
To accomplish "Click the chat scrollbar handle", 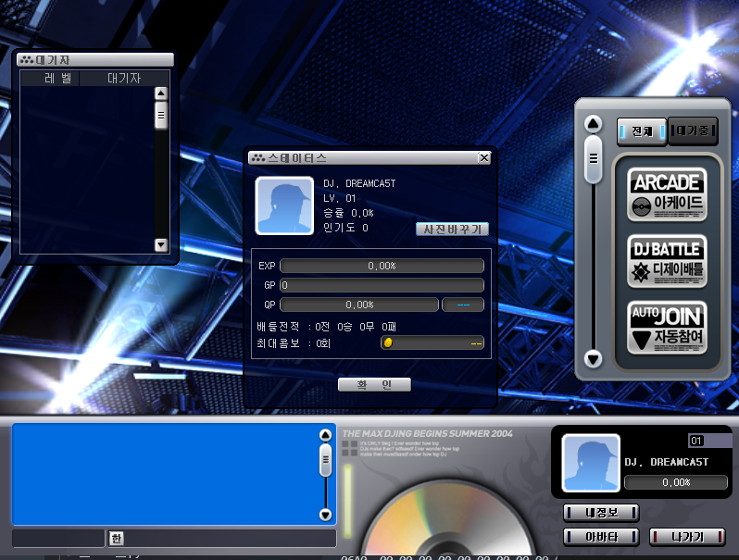I will click(325, 460).
